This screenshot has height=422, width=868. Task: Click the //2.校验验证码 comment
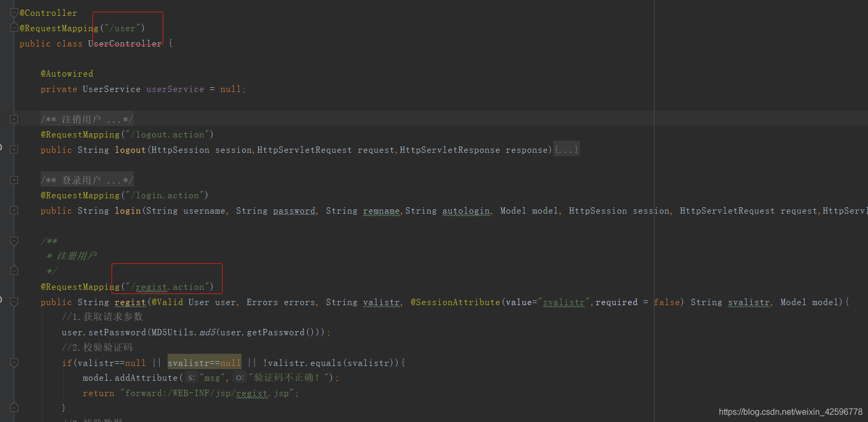tap(97, 347)
